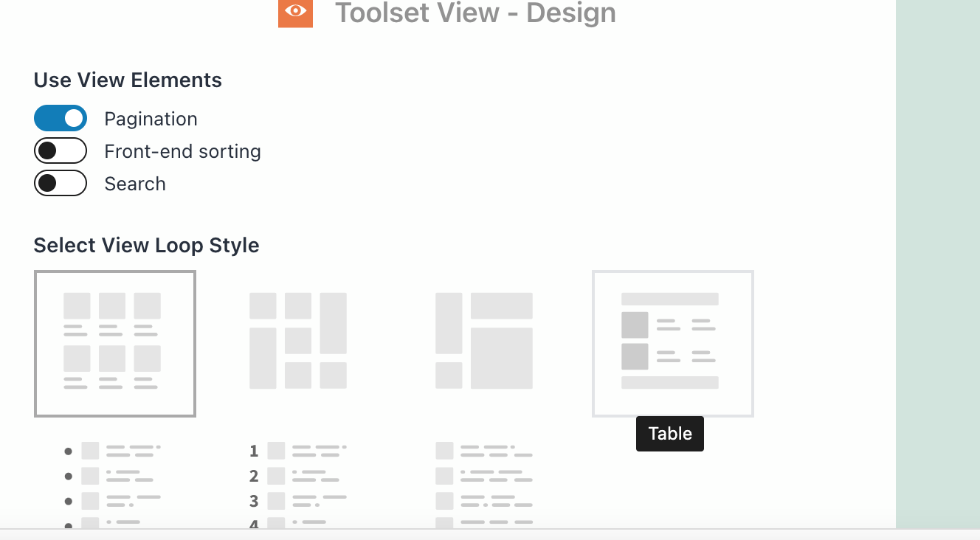This screenshot has height=540, width=980.
Task: Select the grid loop style thumbnail
Action: click(x=115, y=344)
